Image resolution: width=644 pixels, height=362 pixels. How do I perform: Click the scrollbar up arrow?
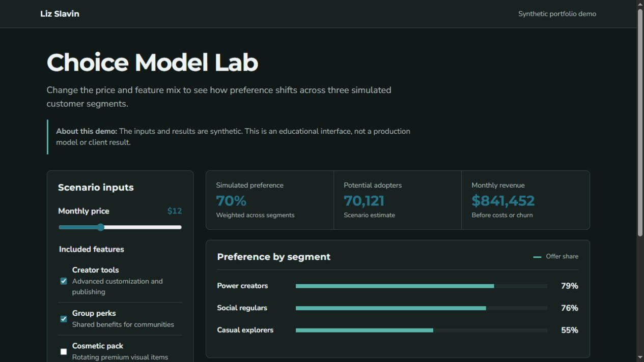[640, 4]
